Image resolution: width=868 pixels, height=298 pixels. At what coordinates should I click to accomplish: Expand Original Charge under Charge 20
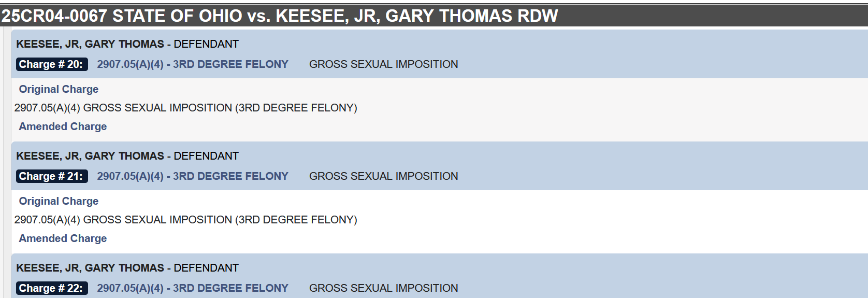pyautogui.click(x=59, y=89)
